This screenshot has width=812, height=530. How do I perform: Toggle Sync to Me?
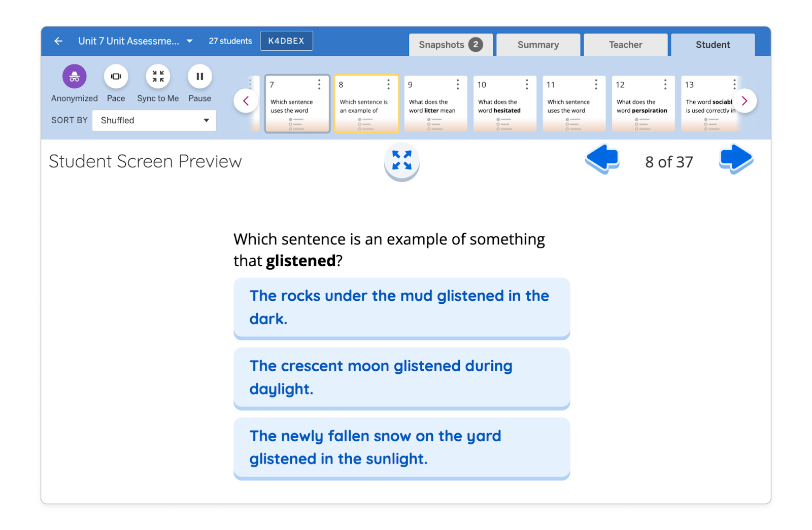coord(158,77)
